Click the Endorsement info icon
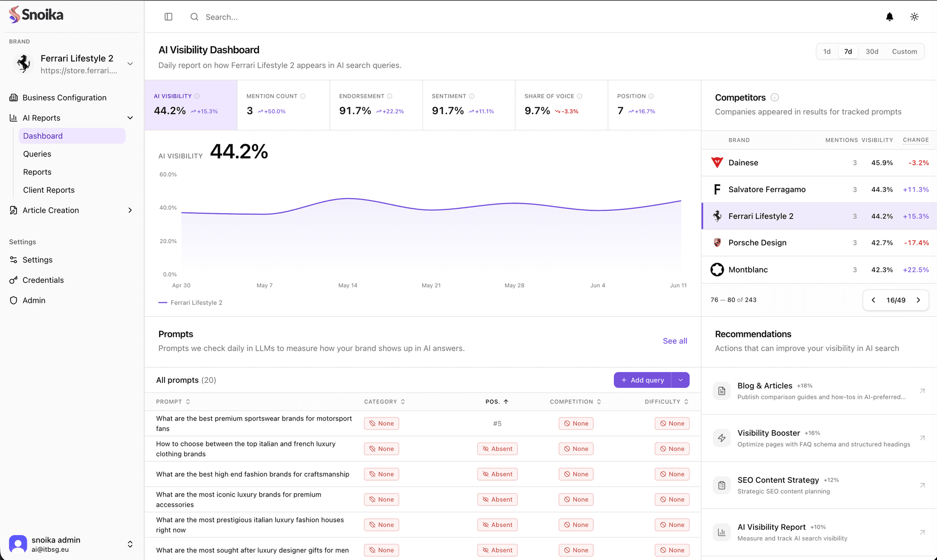The image size is (937, 560). [x=389, y=97]
